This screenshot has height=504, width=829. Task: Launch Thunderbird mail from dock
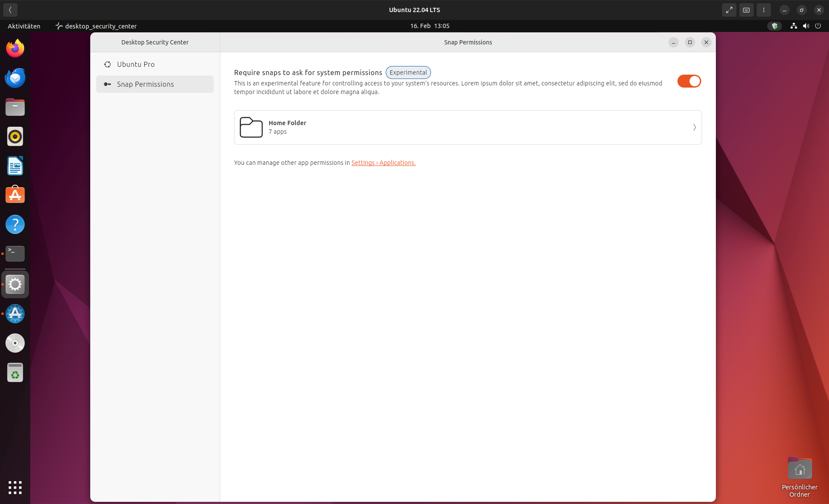pos(15,78)
